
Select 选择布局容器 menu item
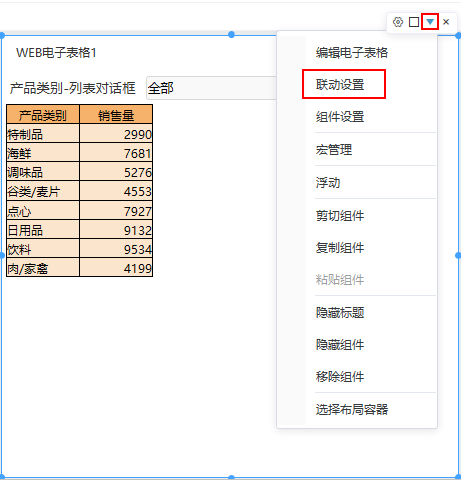(352, 409)
